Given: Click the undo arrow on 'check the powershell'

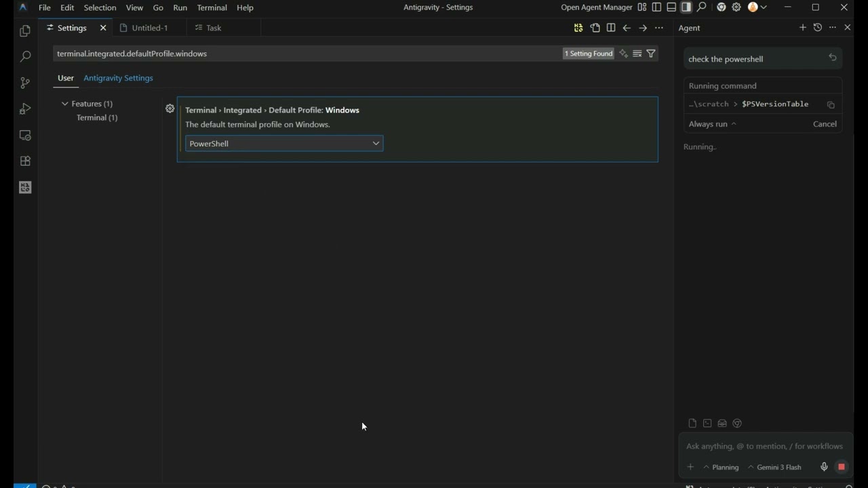Looking at the screenshot, I should 833,58.
